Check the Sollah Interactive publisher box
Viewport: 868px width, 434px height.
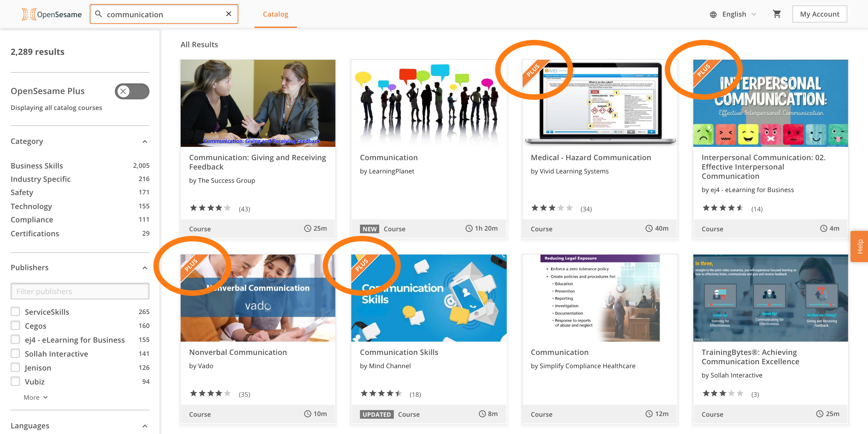pyautogui.click(x=15, y=353)
